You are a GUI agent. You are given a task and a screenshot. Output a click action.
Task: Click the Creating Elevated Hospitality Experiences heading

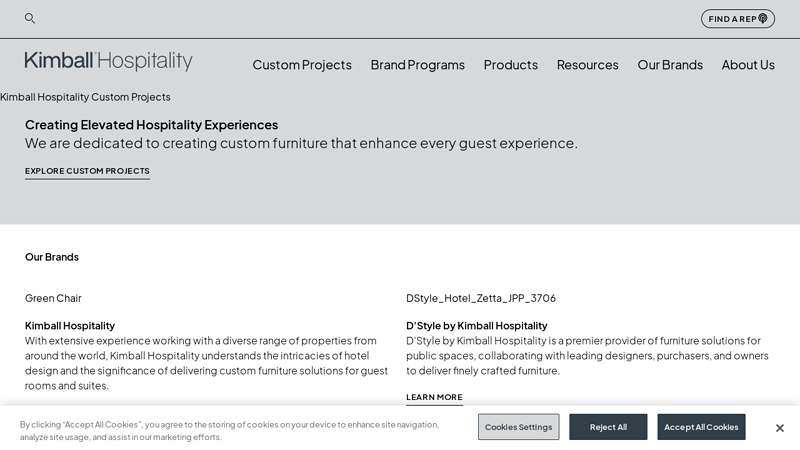point(151,125)
